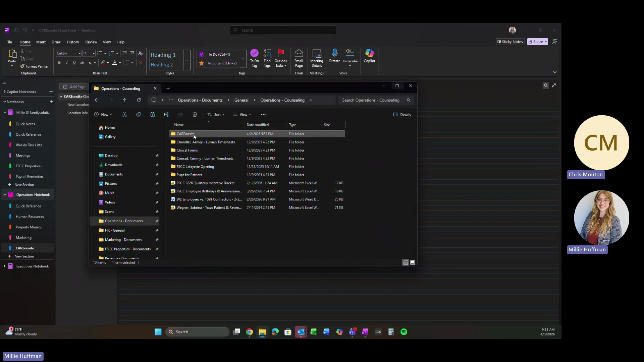This screenshot has width=644, height=362.
Task: Click the Copy icon in File Explorer toolbar
Action: [139, 115]
